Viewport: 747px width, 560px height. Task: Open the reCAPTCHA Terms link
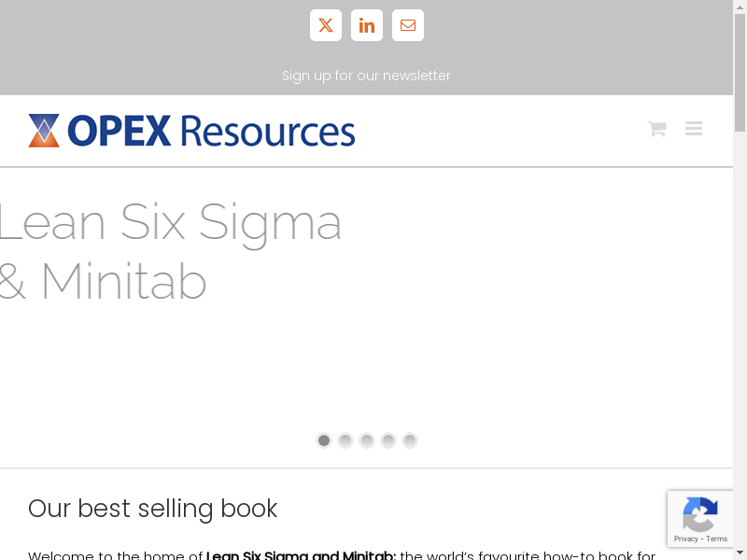pos(717,539)
